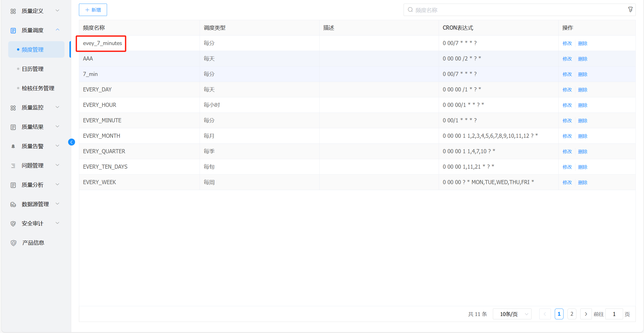
Task: Collapse the sidebar with blue arrow button
Action: coord(71,142)
